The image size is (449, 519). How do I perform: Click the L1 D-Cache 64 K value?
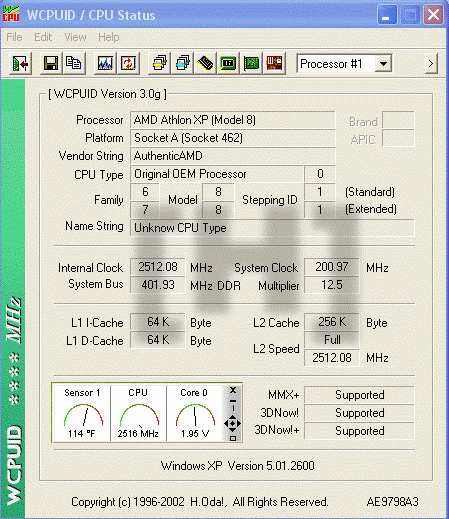[x=158, y=340]
